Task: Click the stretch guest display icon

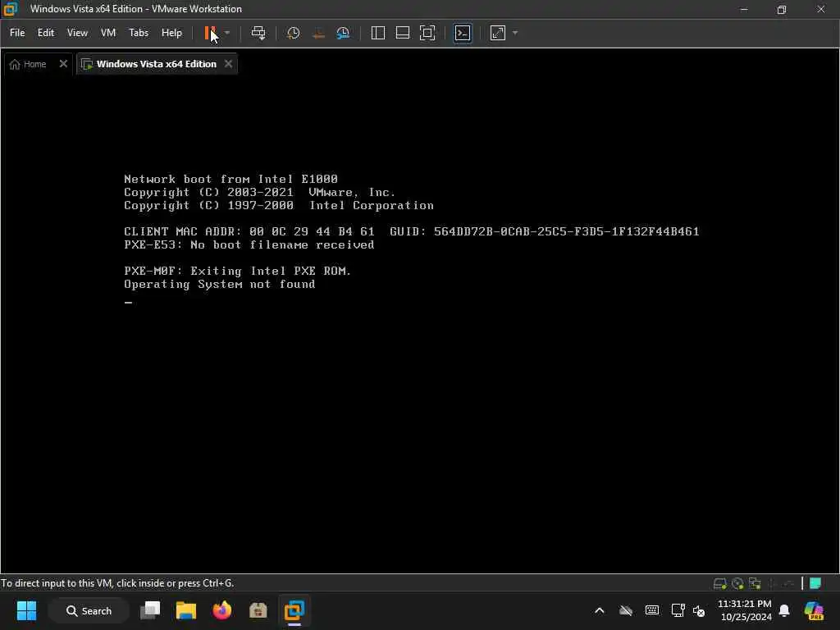Action: (498, 33)
